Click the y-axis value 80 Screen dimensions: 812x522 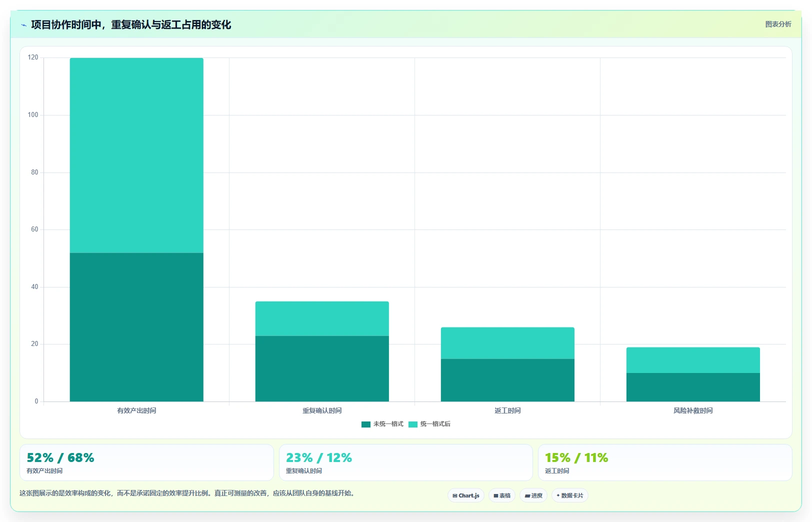[34, 172]
